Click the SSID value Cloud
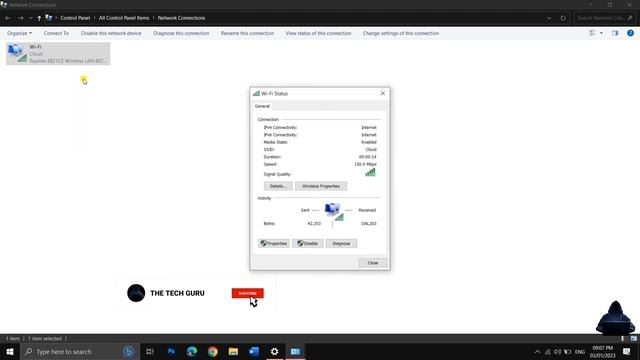 point(371,149)
